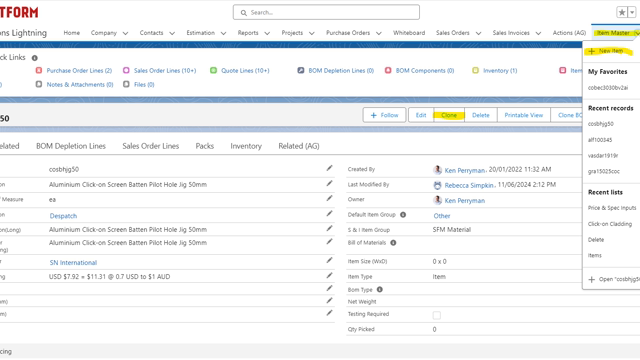The width and height of the screenshot is (640, 360).
Task: Open Ken Perryman Created By avatar
Action: (x=438, y=170)
